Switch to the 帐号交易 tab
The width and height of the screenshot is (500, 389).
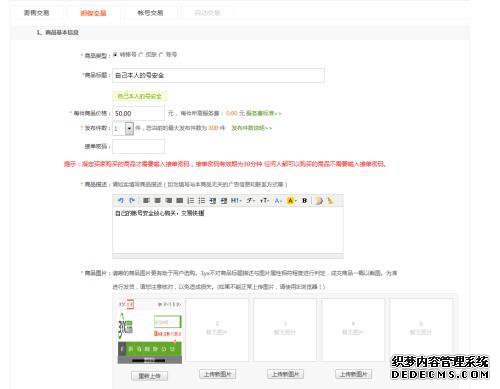coord(150,13)
